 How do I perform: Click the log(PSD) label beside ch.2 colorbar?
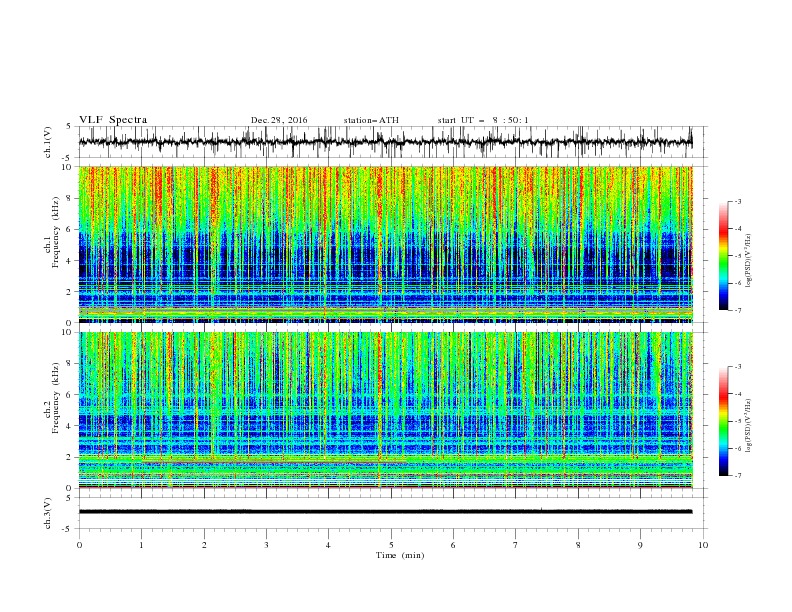tap(748, 426)
